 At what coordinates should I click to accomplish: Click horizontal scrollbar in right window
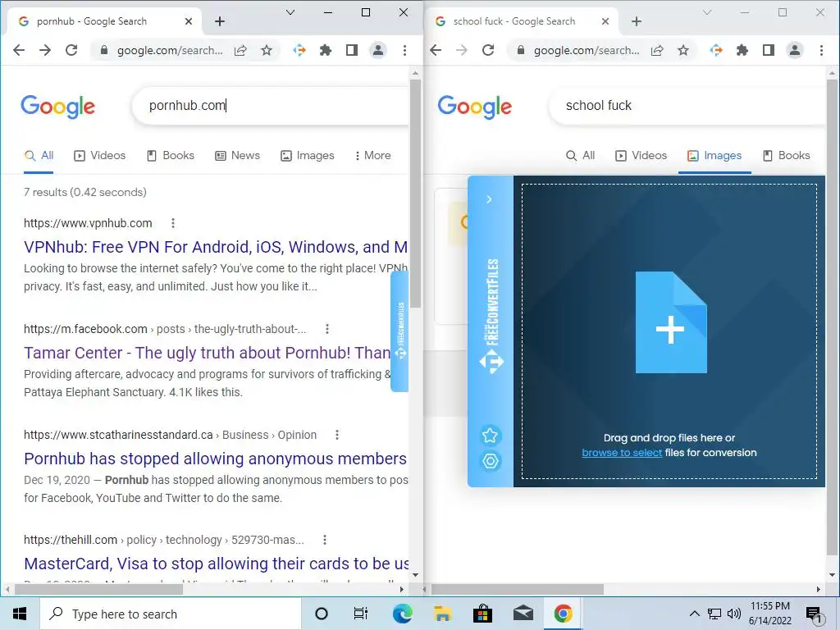[x=518, y=589]
